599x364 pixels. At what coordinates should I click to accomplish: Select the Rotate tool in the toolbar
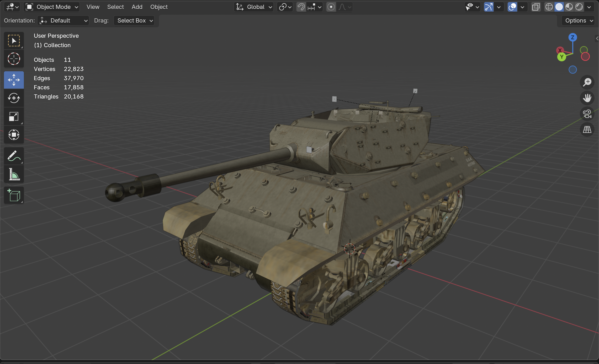(14, 98)
